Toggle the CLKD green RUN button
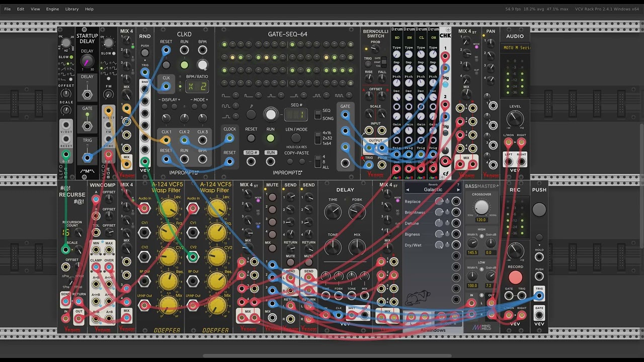The height and width of the screenshot is (362, 644). click(184, 65)
